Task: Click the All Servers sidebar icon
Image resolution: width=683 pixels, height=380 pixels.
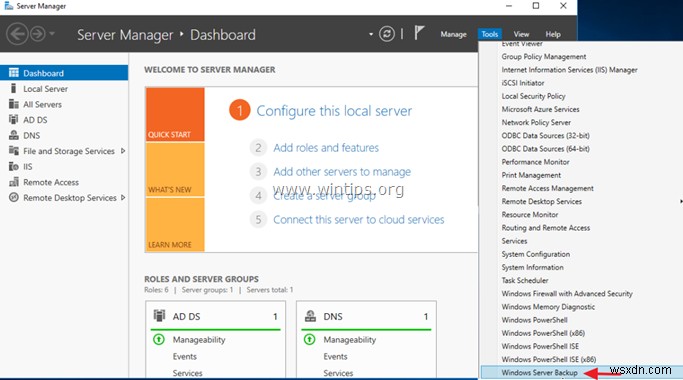Action: click(14, 104)
